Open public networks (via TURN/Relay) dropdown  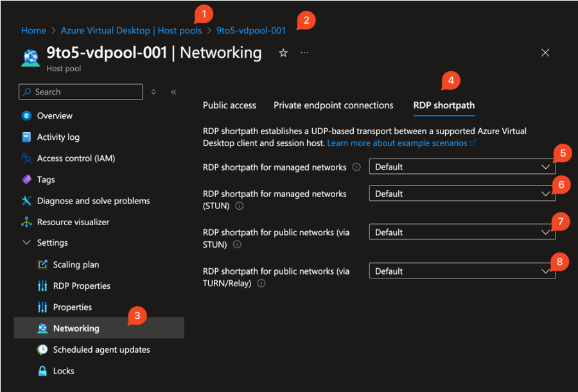pos(462,271)
